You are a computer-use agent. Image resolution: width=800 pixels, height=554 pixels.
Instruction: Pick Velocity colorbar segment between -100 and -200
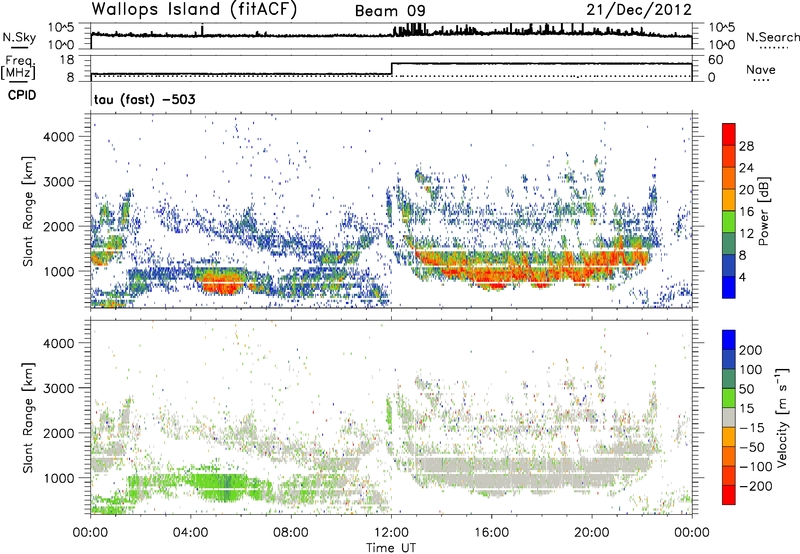click(x=729, y=475)
